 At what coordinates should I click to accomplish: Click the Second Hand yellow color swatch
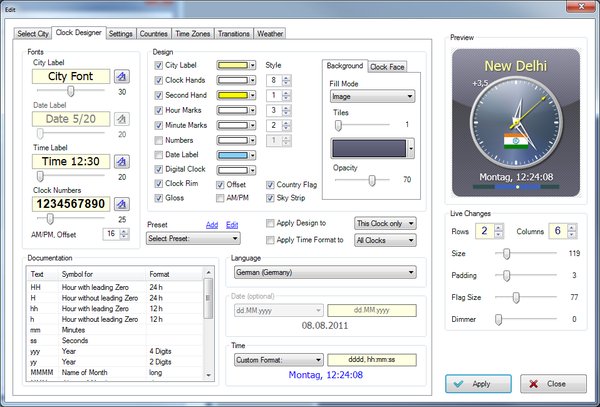tap(231, 95)
